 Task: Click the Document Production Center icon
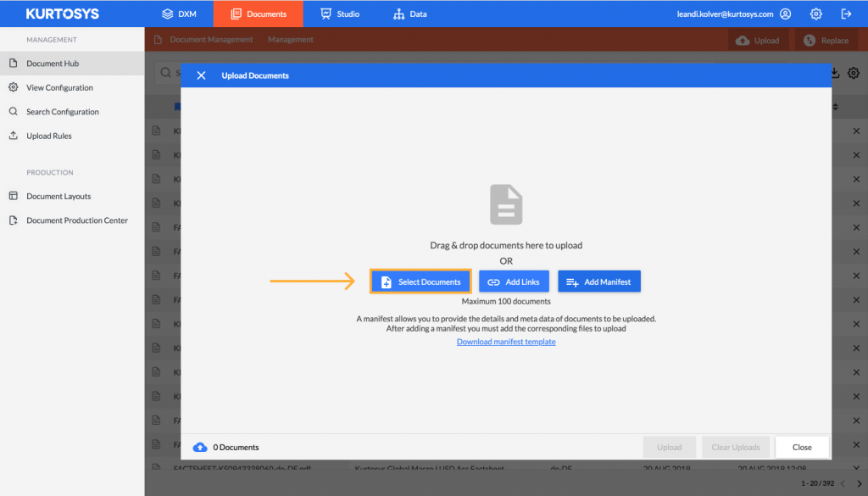[x=14, y=220]
